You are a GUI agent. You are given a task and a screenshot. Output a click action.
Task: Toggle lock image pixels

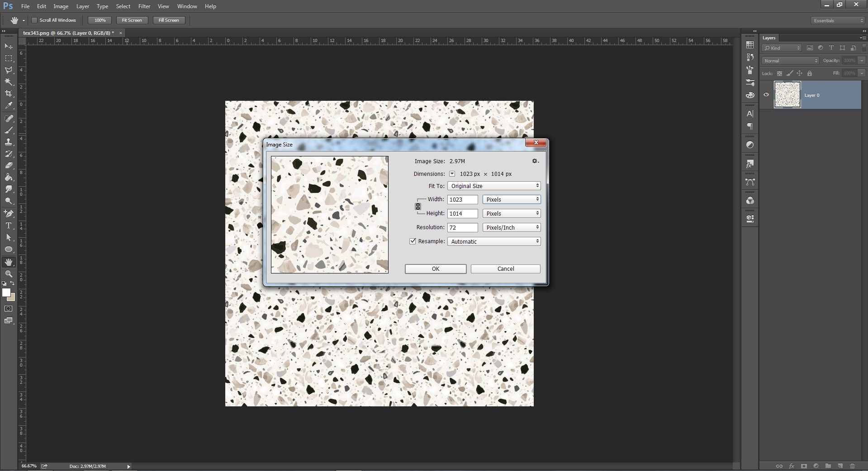coord(790,73)
